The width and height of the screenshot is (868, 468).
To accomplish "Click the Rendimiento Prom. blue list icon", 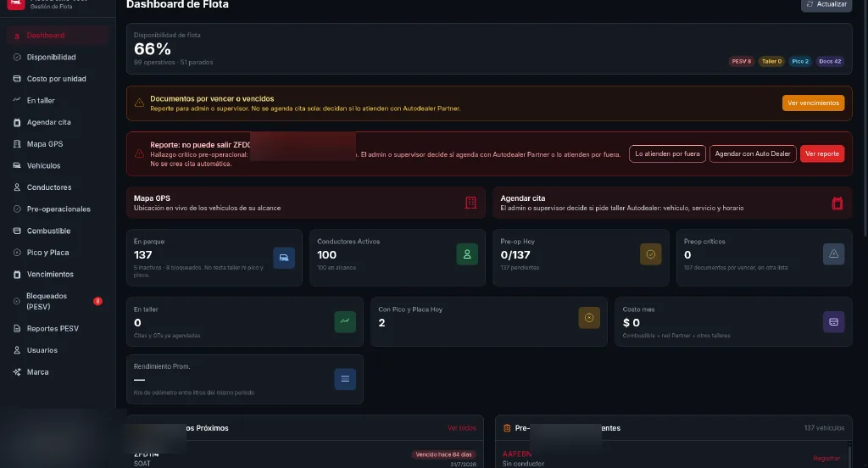I will [345, 379].
